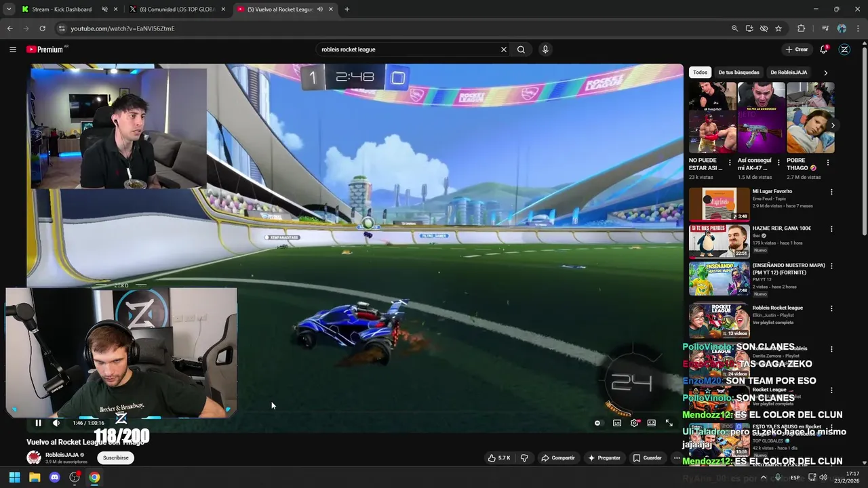This screenshot has height=488, width=868.
Task: Open options for Mi Lugar Favorito video
Action: pyautogui.click(x=831, y=192)
